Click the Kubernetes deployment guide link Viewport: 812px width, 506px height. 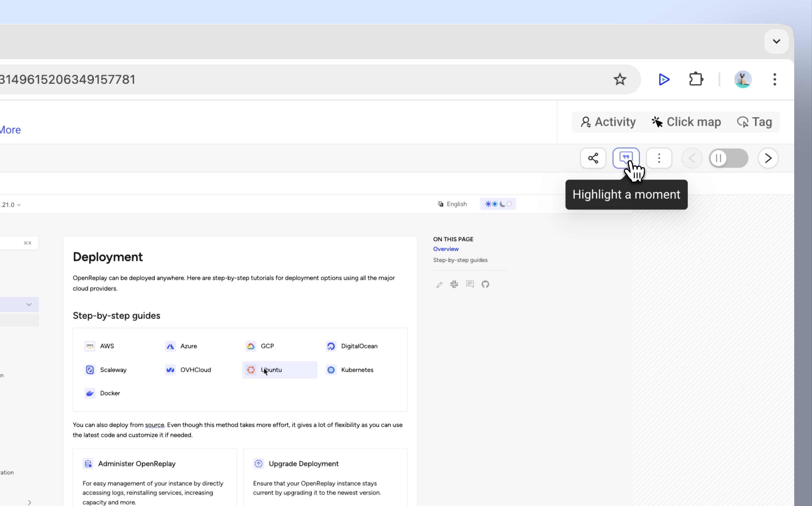(x=357, y=370)
